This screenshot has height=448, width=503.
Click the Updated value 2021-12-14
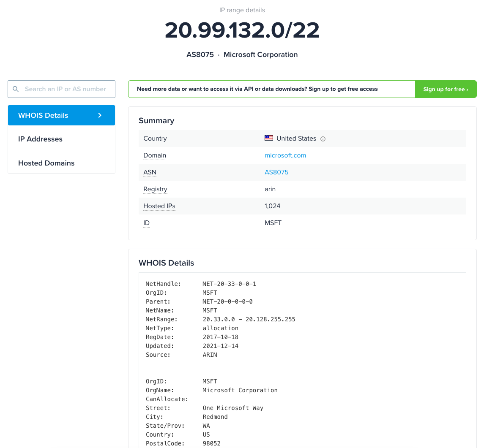[220, 346]
